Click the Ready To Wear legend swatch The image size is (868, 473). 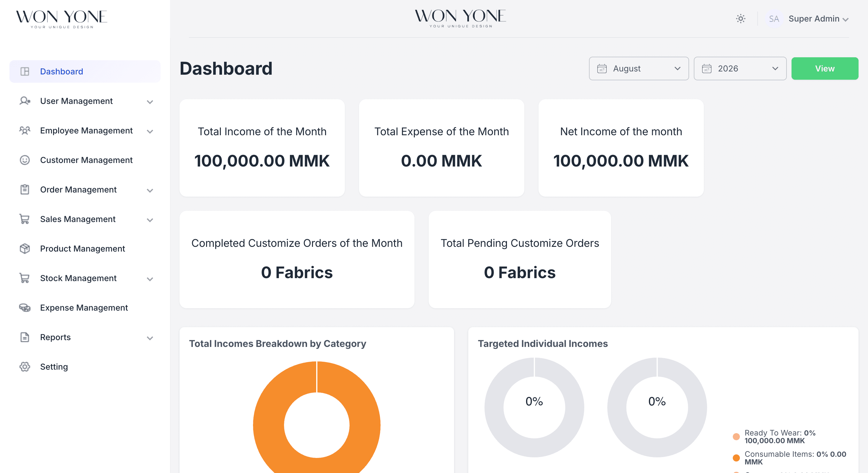736,437
